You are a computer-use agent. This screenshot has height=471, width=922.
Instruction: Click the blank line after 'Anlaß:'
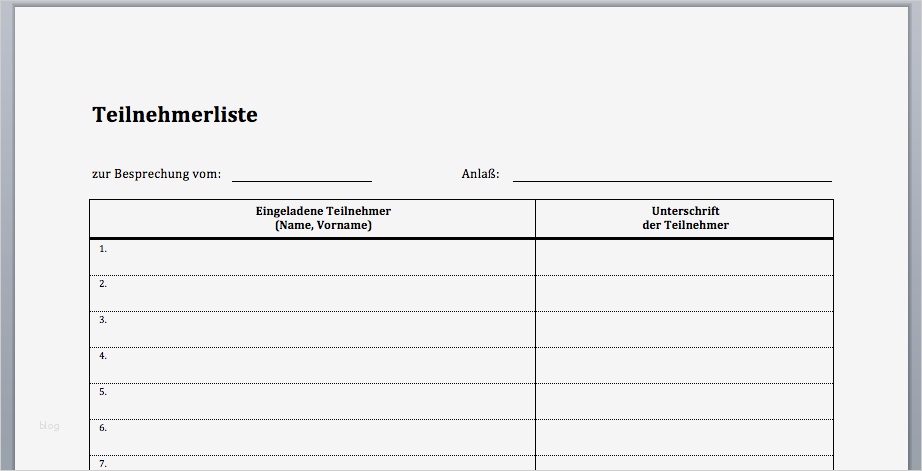click(672, 181)
